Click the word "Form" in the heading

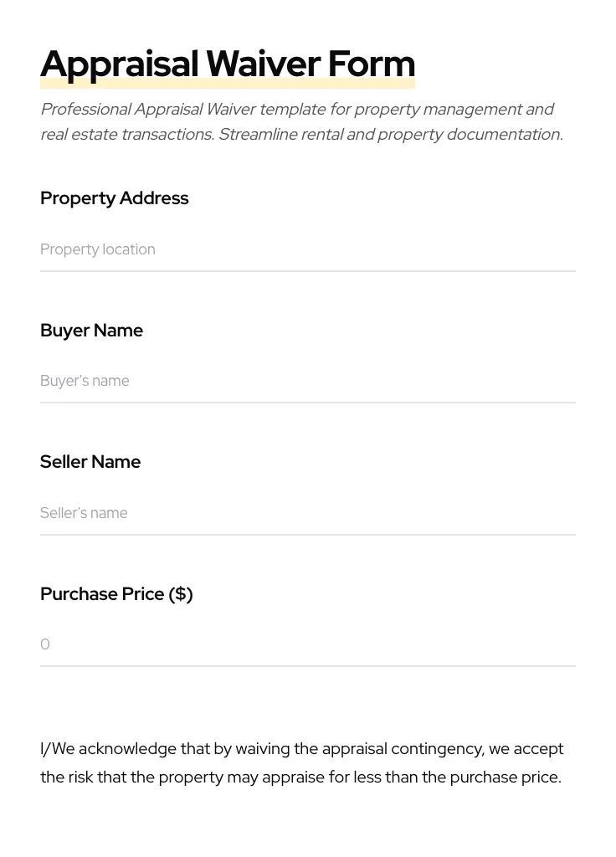coord(371,64)
